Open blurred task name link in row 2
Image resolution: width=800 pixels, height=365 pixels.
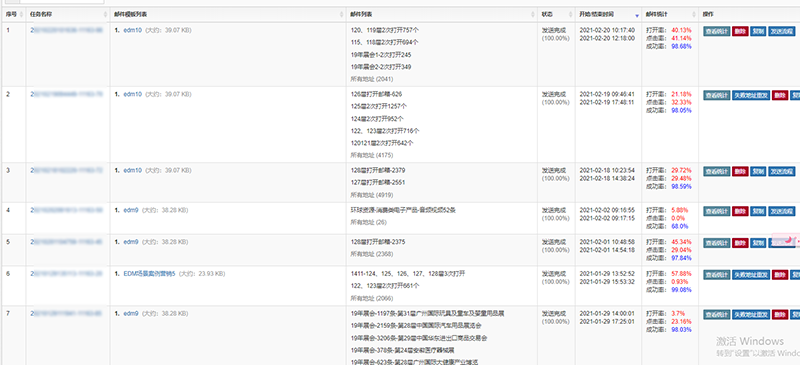tap(66, 94)
